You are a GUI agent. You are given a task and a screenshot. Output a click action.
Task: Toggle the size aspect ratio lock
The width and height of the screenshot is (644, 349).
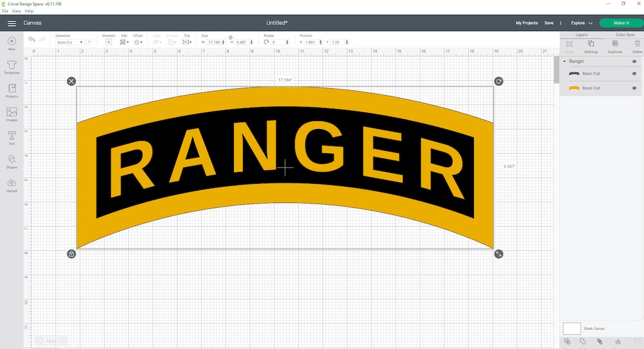coord(230,37)
